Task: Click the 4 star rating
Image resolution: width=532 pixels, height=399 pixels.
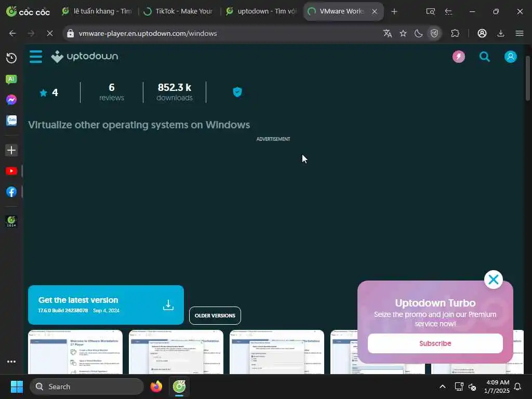Action: (x=49, y=92)
